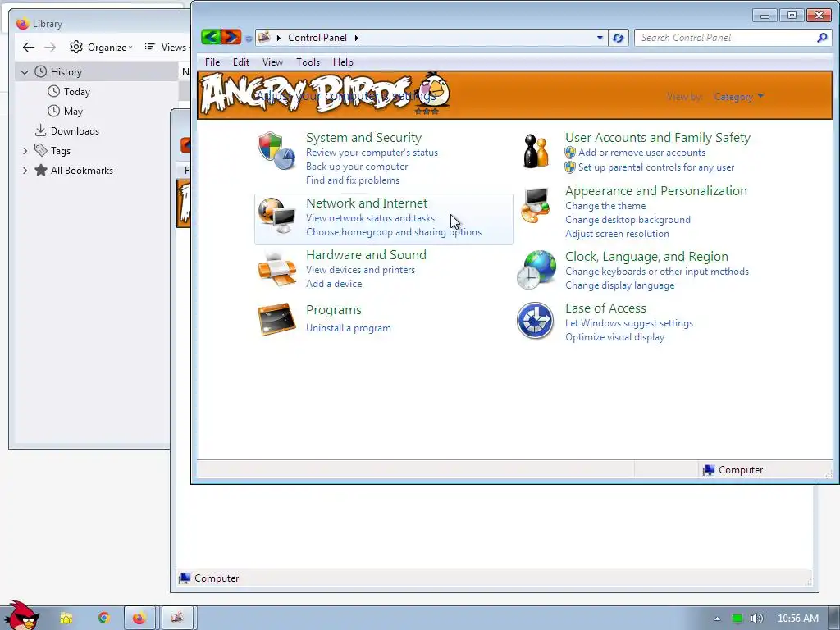Select Today under History in Library
The height and width of the screenshot is (630, 840).
pos(76,92)
